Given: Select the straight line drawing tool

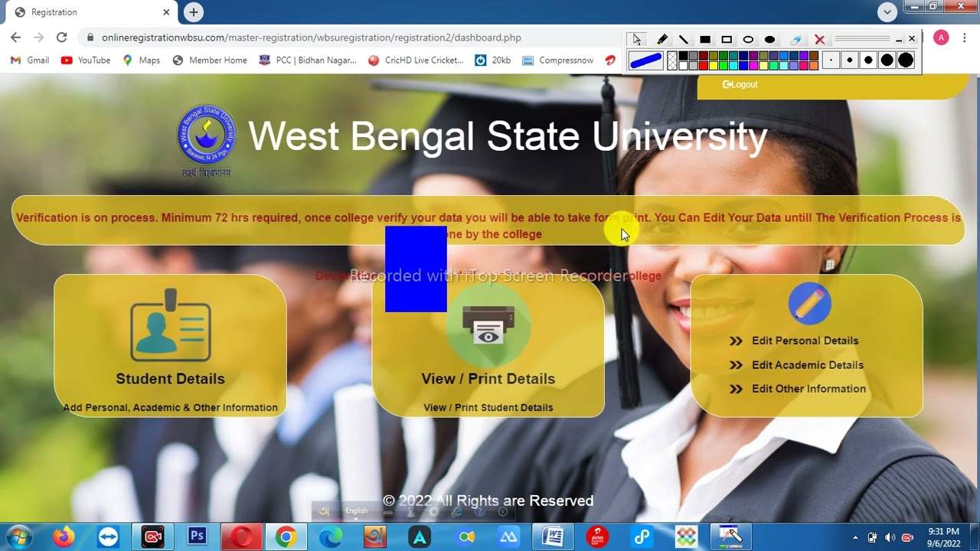Looking at the screenshot, I should pyautogui.click(x=684, y=39).
